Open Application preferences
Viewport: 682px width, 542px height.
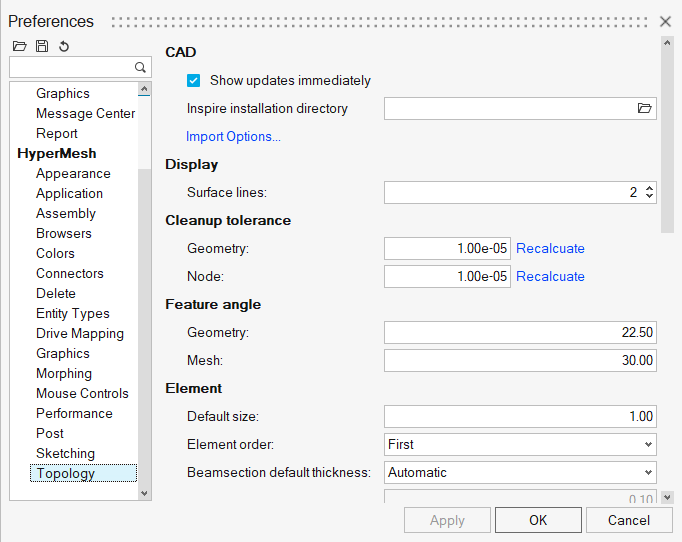click(69, 194)
